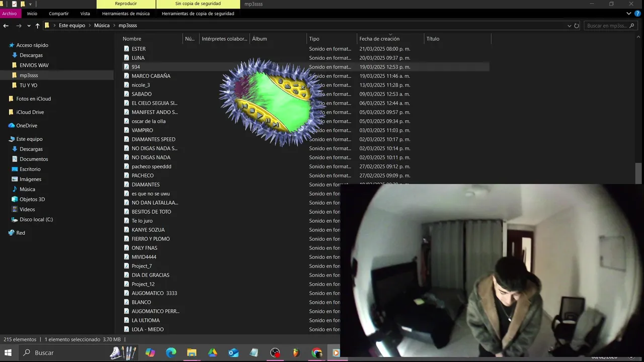Viewport: 644px width, 362px height.
Task: Select the file KANYE SOZUA
Action: pyautogui.click(x=148, y=230)
